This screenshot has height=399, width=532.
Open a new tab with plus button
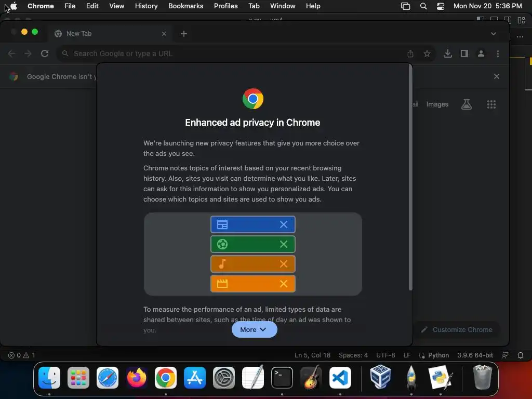tap(183, 34)
